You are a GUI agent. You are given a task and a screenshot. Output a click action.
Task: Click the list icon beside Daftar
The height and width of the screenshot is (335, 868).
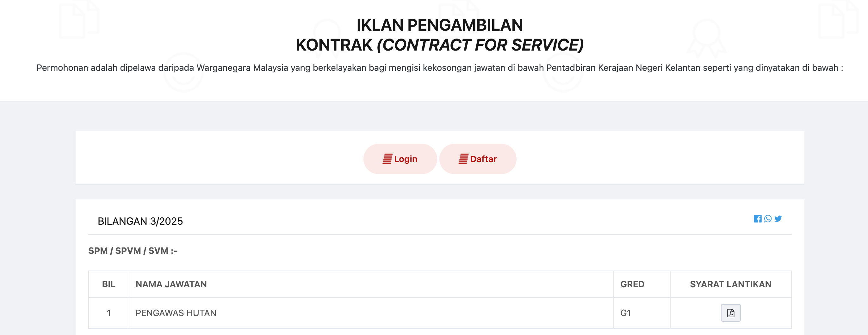pyautogui.click(x=463, y=159)
